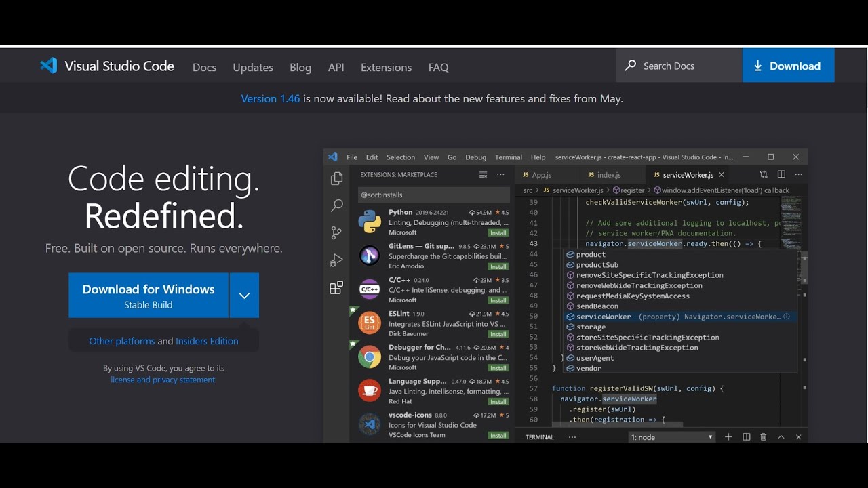Click the Open Changes icon in editor toolbar

point(764,175)
